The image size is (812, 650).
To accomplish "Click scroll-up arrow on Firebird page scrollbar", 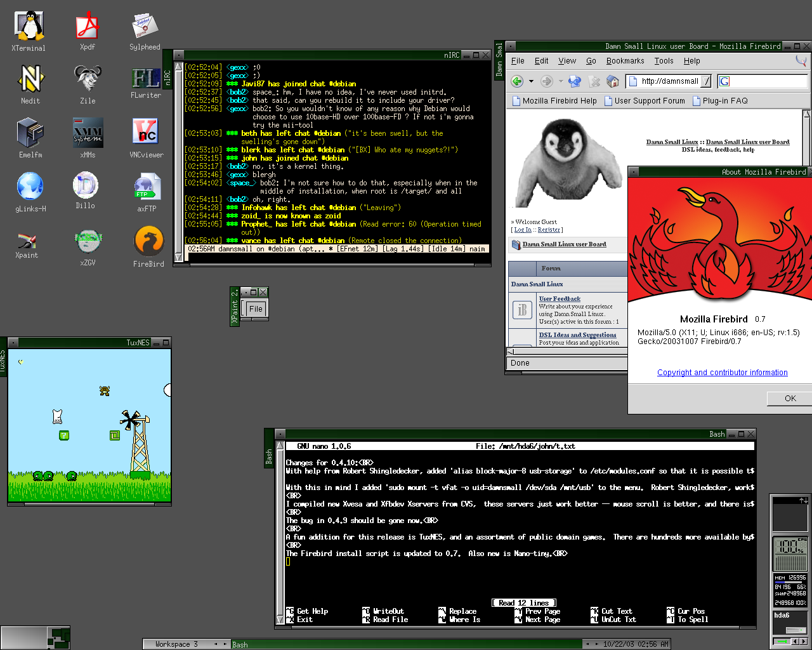I will (807, 114).
